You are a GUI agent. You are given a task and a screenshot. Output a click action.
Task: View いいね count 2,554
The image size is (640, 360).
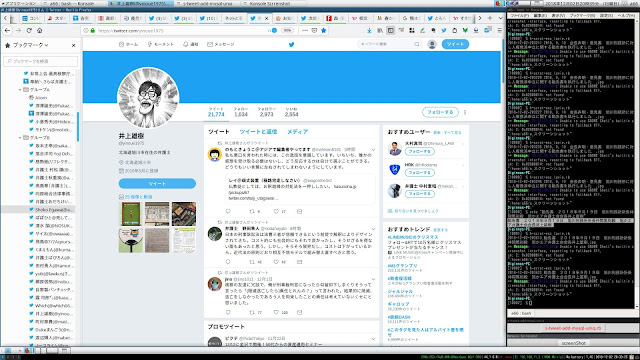tap(291, 112)
